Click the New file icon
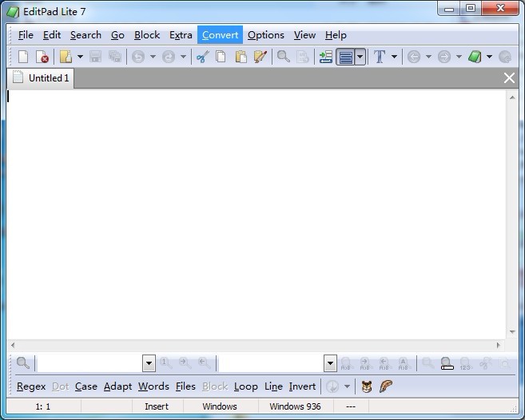The height and width of the screenshot is (420, 525). tap(23, 57)
